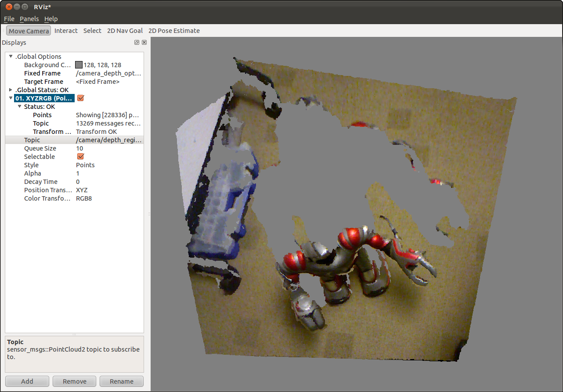The height and width of the screenshot is (392, 563).
Task: Click the Remove button
Action: pos(74,381)
